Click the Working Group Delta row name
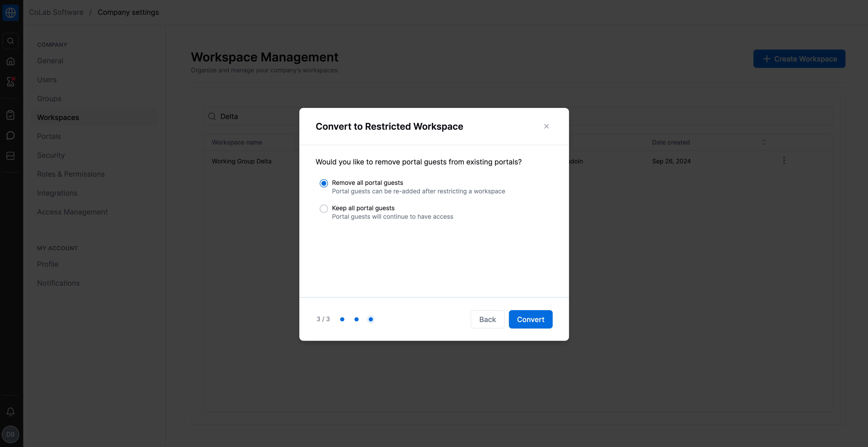 (242, 161)
